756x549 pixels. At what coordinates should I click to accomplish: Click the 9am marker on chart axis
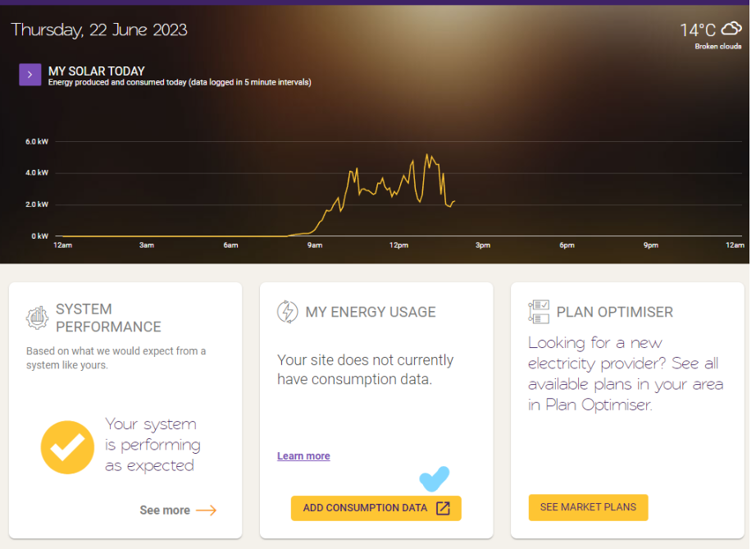point(315,245)
